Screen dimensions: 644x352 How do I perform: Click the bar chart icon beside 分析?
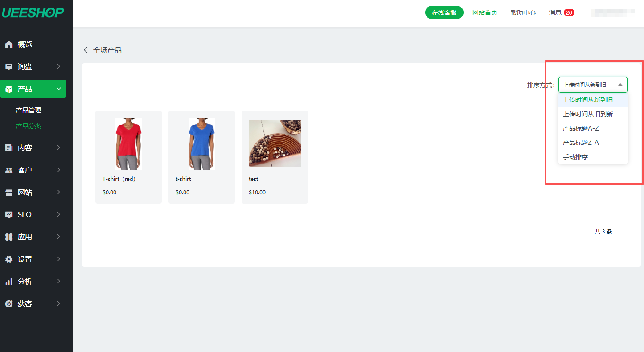[9, 282]
